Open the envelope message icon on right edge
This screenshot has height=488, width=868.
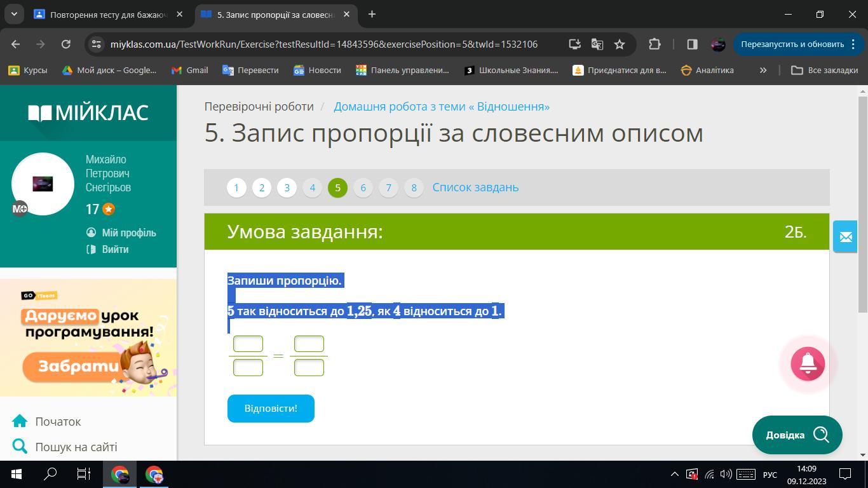click(845, 237)
